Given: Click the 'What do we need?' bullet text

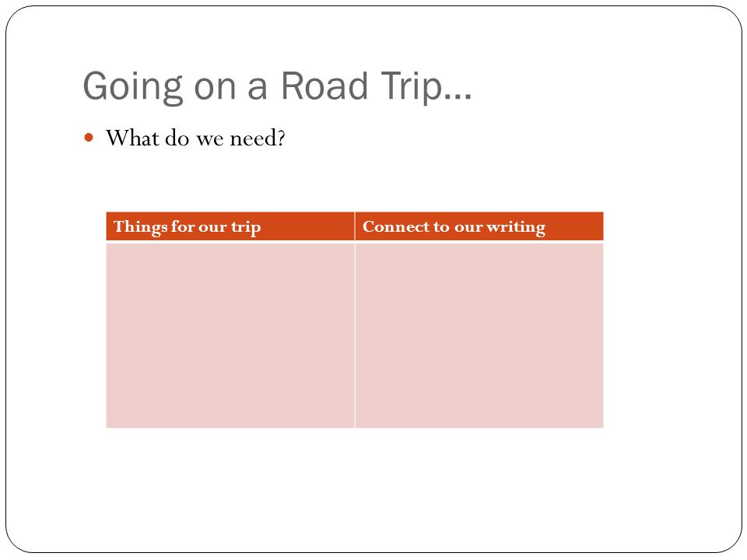Looking at the screenshot, I should tap(195, 138).
